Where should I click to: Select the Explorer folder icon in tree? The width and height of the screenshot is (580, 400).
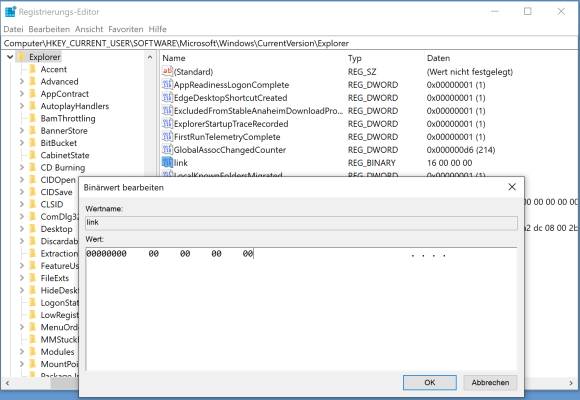(x=21, y=57)
